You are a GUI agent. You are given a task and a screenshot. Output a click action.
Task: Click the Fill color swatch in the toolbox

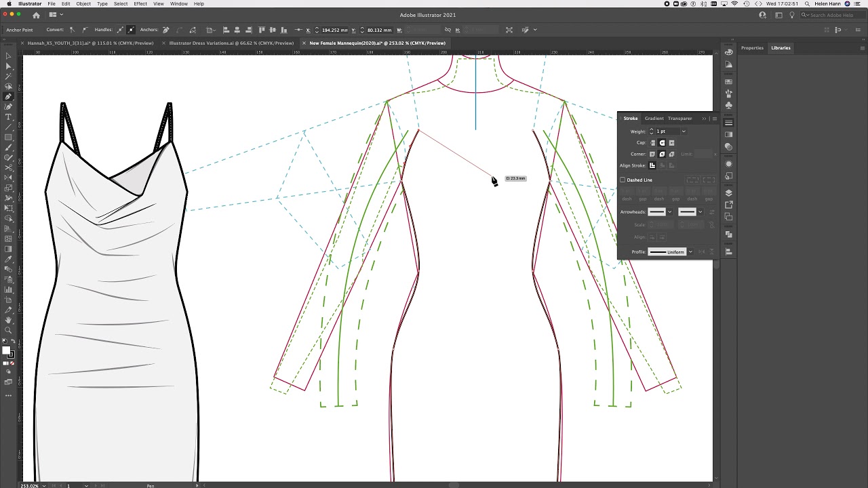(x=6, y=350)
